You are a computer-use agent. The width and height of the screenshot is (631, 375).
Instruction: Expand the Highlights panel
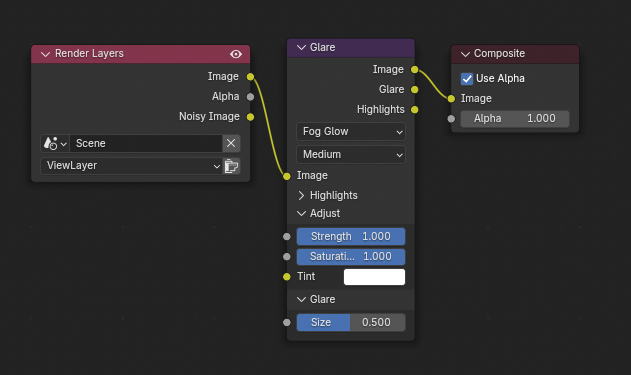pyautogui.click(x=301, y=196)
